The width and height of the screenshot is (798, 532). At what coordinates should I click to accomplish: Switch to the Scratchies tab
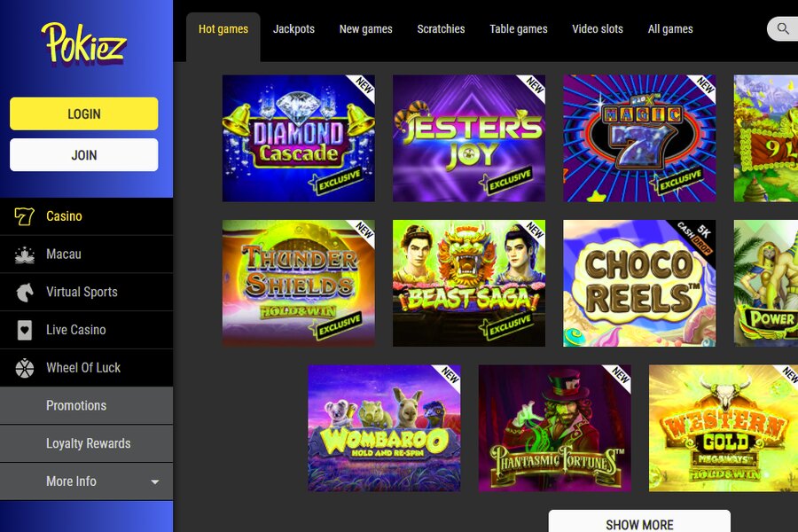(x=441, y=29)
